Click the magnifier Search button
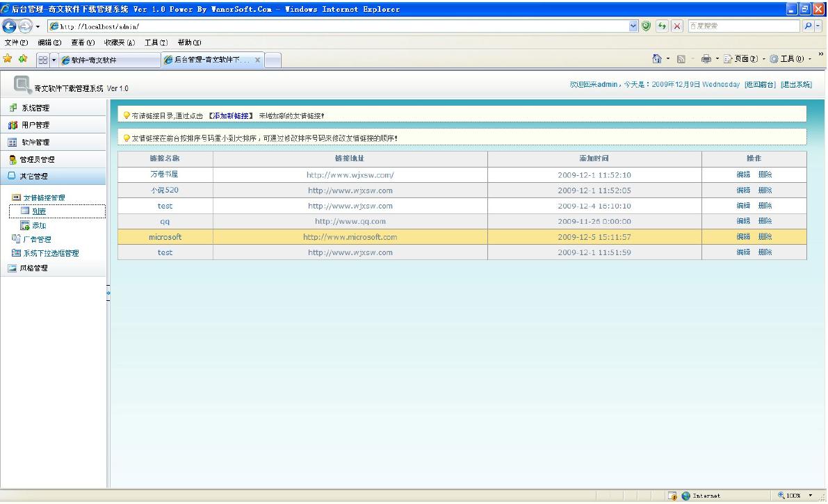828x504 pixels. [807, 26]
